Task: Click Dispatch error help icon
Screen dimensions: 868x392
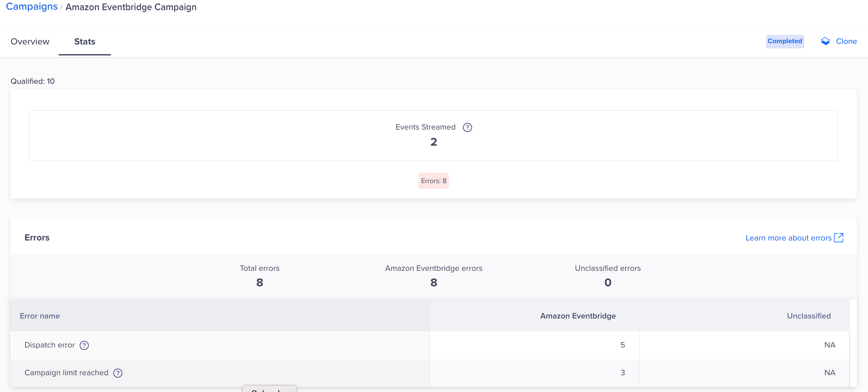Action: 84,345
